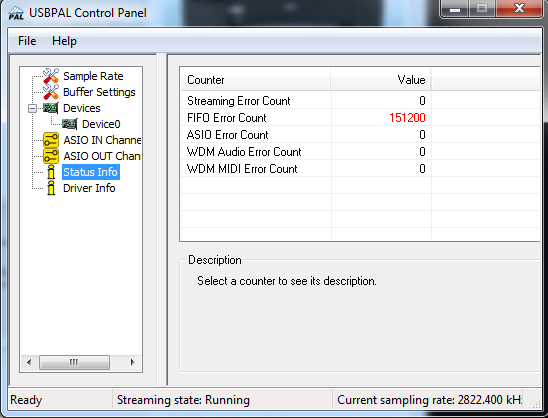Click the Sample Rate tools icon
Image resolution: width=548 pixels, height=418 pixels.
pos(51,76)
